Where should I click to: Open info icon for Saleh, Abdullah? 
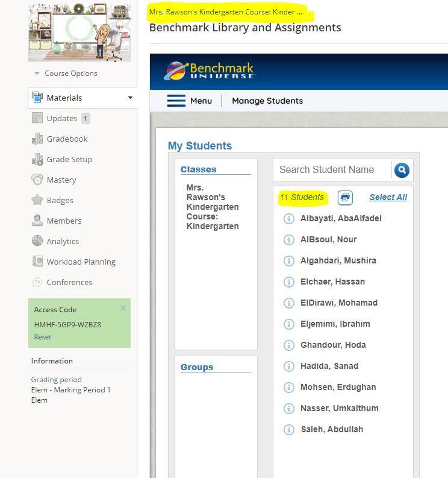(288, 430)
